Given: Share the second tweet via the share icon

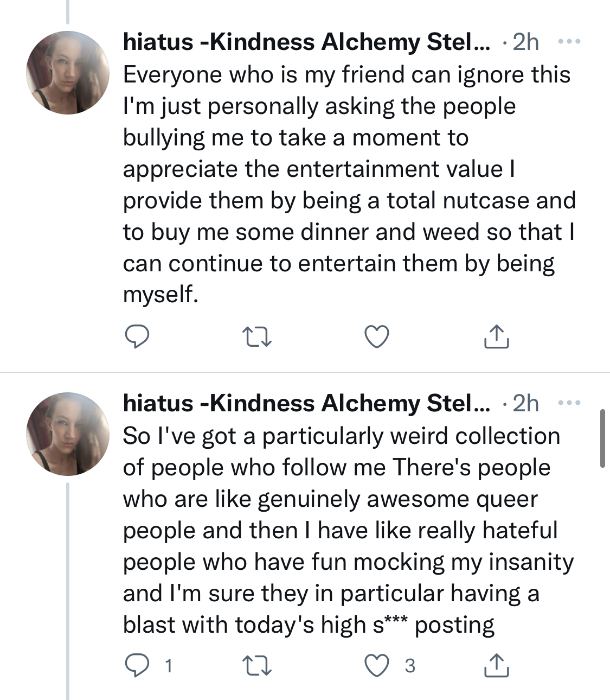Looking at the screenshot, I should pos(496,665).
